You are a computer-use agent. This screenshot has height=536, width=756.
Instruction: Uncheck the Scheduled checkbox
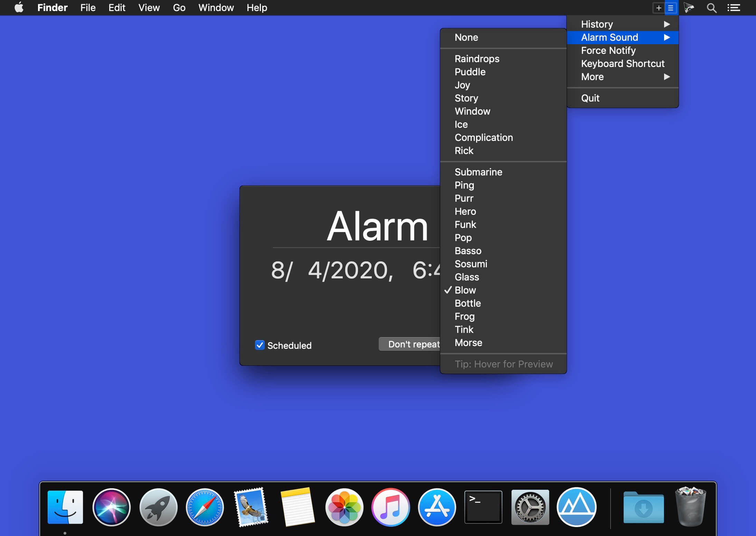(x=260, y=345)
